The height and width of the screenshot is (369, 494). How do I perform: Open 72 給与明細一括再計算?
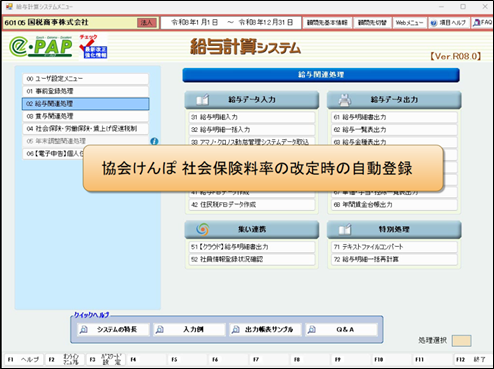394,259
